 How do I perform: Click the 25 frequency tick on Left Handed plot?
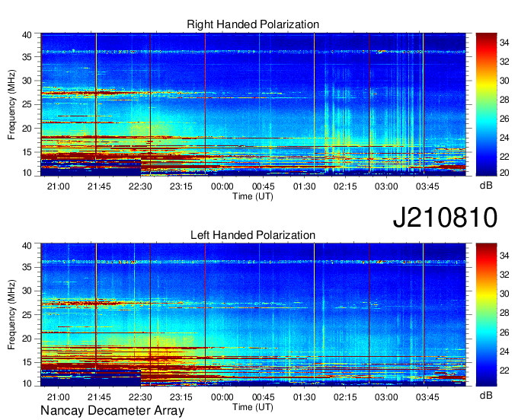pos(27,315)
